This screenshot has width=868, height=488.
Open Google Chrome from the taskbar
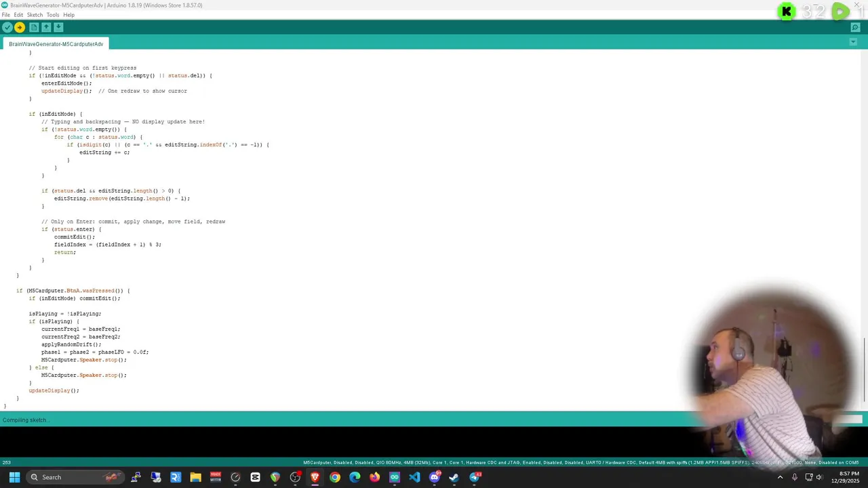[335, 477]
